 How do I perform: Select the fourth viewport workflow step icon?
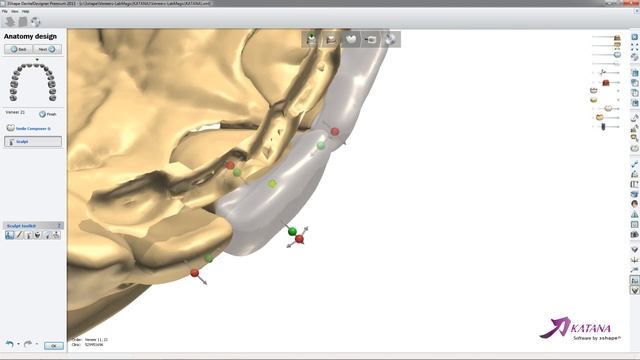(371, 40)
